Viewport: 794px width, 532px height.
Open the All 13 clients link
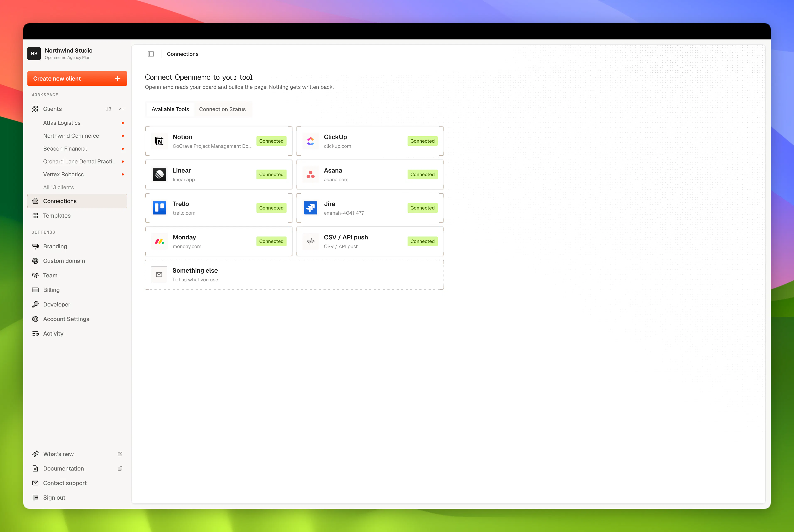[x=58, y=187]
